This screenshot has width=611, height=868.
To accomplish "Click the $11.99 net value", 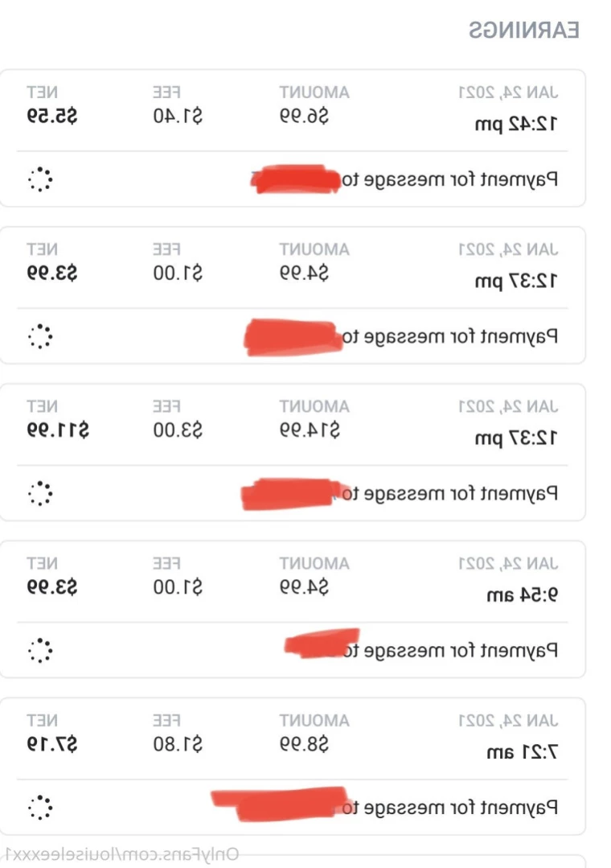I will tap(58, 430).
